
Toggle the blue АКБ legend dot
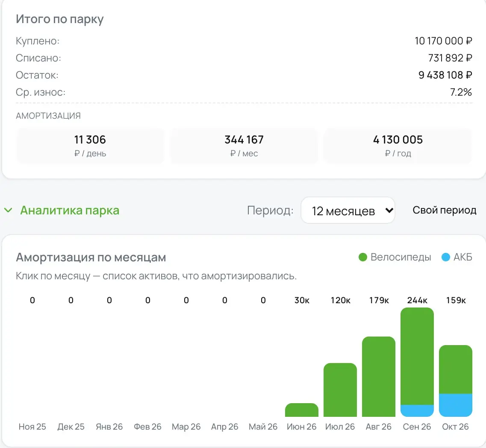click(x=446, y=257)
